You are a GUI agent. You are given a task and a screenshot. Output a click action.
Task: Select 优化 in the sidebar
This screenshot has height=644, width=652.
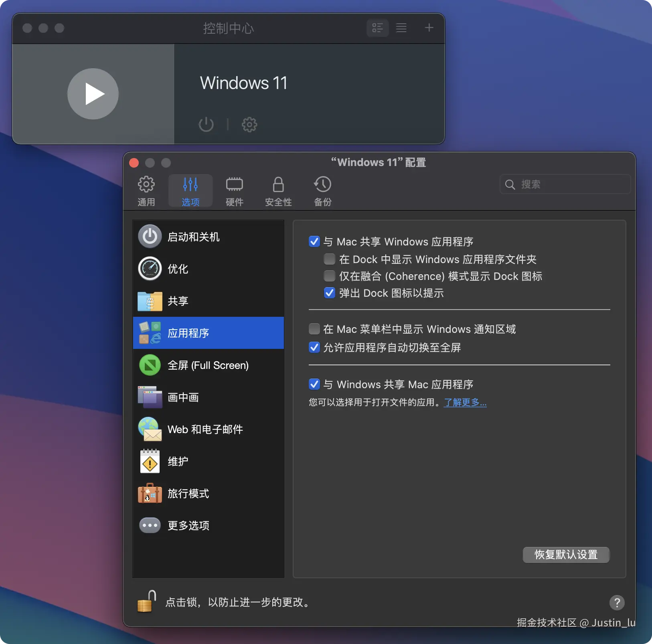pyautogui.click(x=209, y=269)
